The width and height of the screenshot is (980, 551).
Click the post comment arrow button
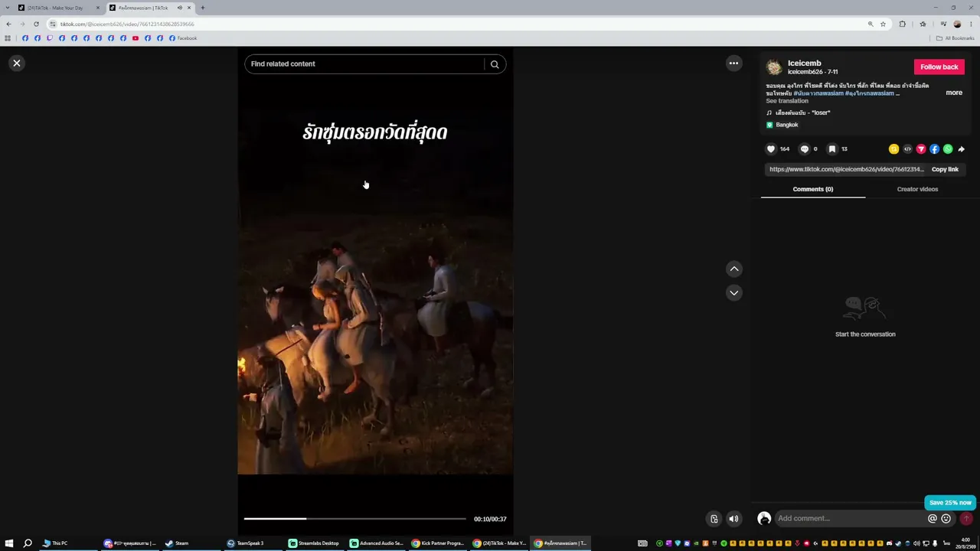pos(965,519)
